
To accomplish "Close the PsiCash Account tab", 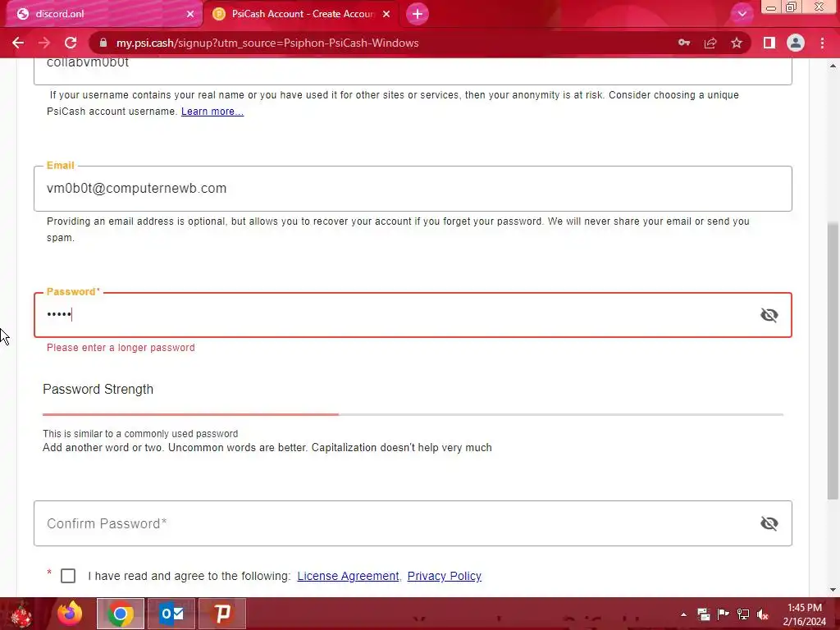I will [x=386, y=14].
